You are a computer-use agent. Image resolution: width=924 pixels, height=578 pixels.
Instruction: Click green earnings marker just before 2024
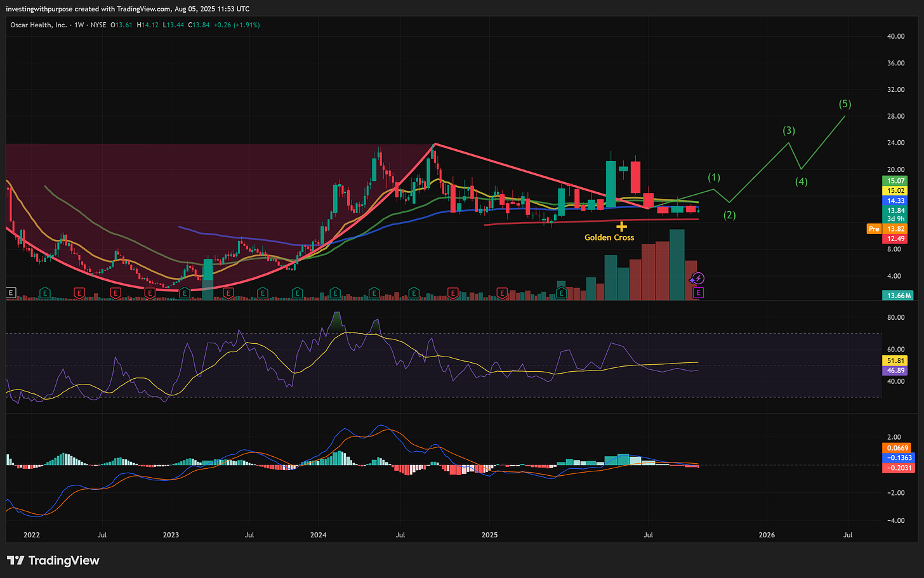tap(297, 292)
